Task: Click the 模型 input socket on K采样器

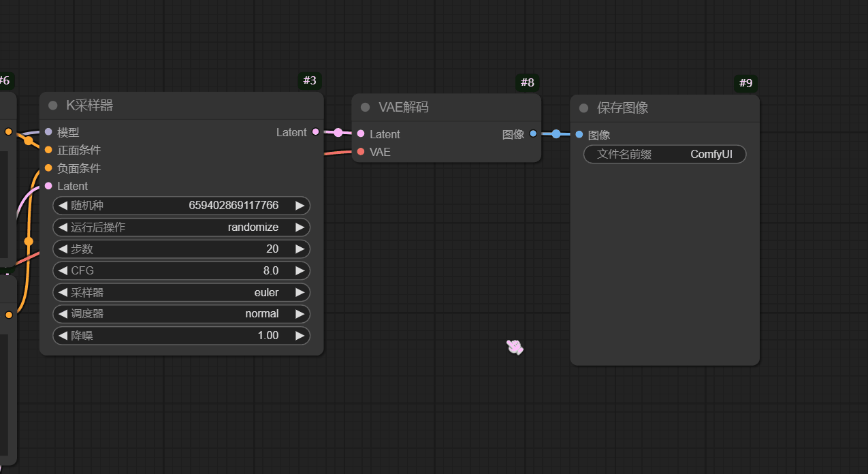Action: tap(48, 131)
